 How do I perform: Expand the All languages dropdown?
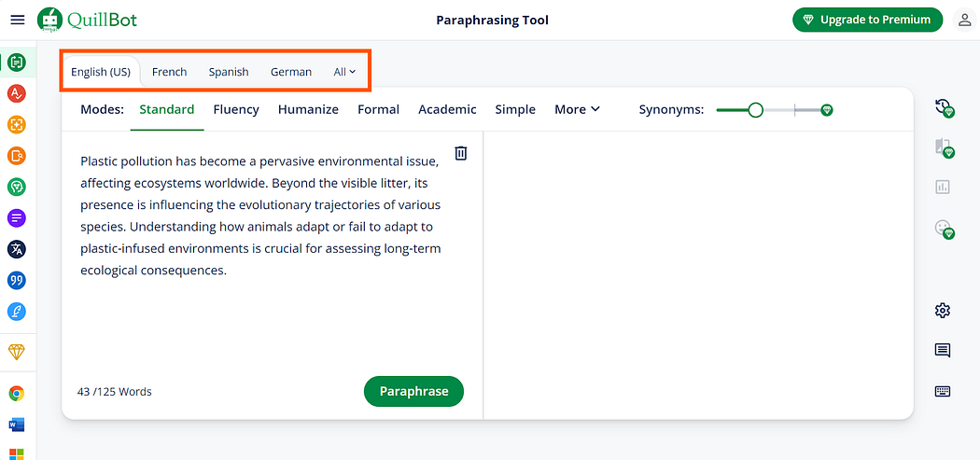344,72
